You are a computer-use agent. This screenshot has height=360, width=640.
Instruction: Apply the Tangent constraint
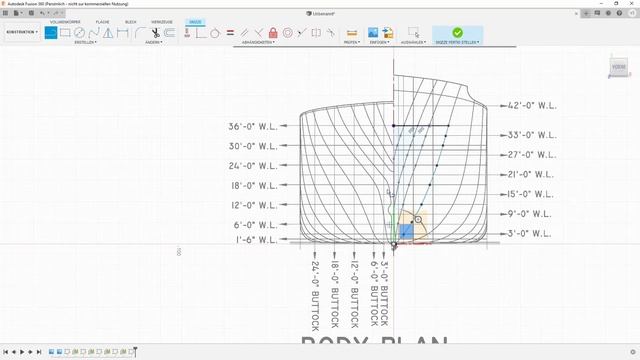215,33
